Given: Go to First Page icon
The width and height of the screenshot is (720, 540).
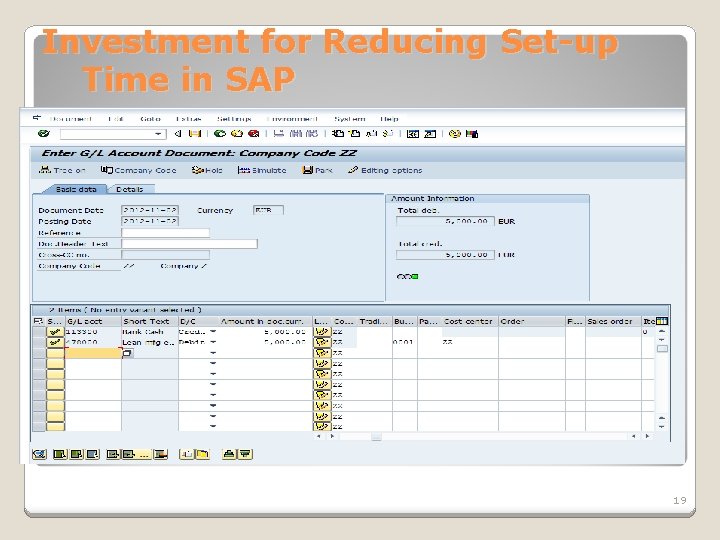Looking at the screenshot, I should pyautogui.click(x=338, y=134).
